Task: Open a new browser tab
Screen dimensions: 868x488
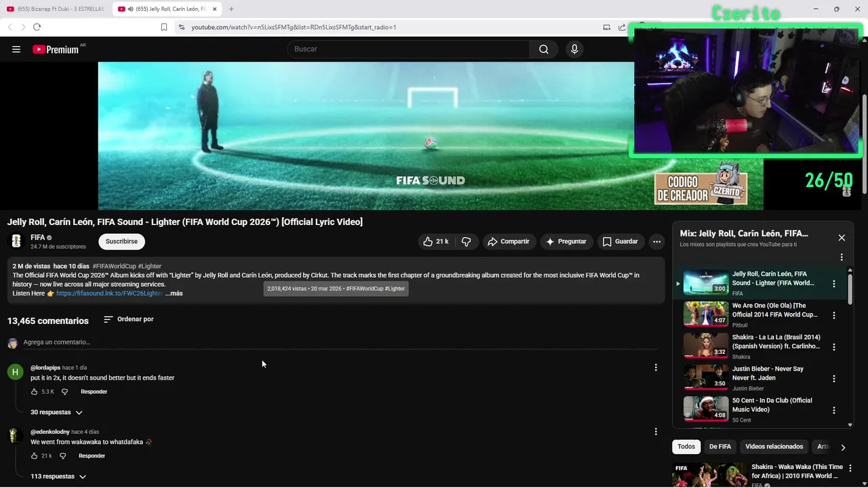Action: pos(231,9)
